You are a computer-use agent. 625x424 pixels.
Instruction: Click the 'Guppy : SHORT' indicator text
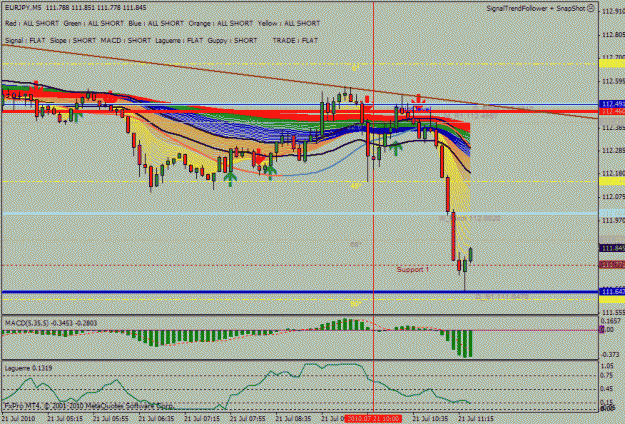click(232, 41)
